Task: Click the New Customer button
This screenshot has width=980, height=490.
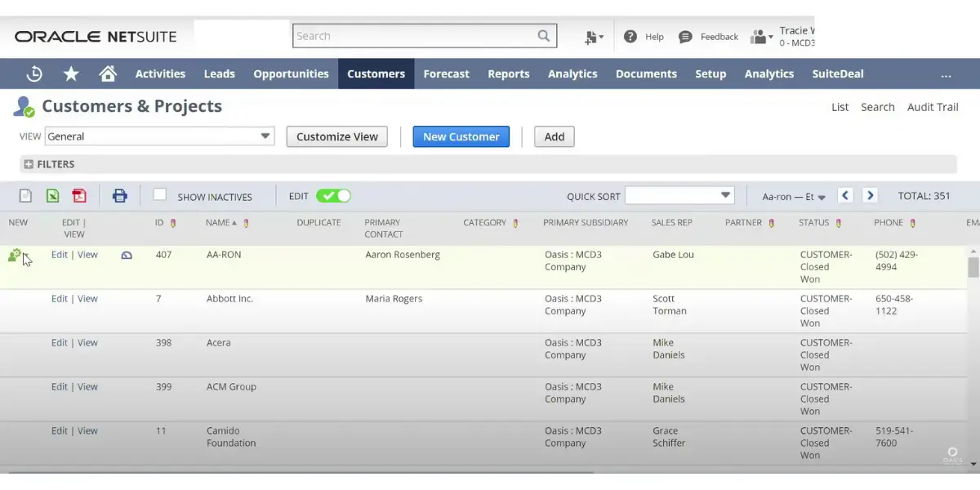Action: coord(461,136)
